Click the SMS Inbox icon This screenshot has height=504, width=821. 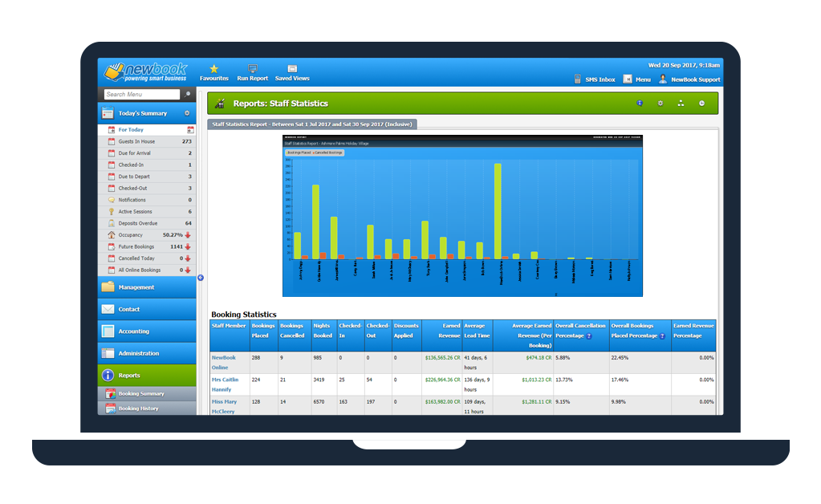point(576,79)
